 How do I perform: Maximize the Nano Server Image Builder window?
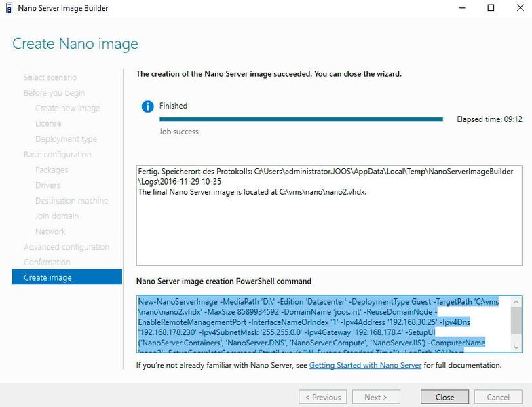point(491,8)
